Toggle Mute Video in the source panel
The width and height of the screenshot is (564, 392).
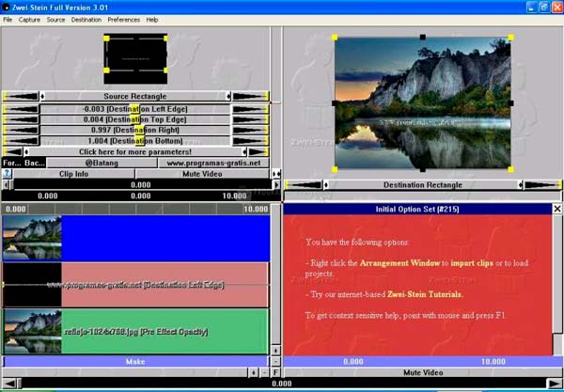(202, 174)
